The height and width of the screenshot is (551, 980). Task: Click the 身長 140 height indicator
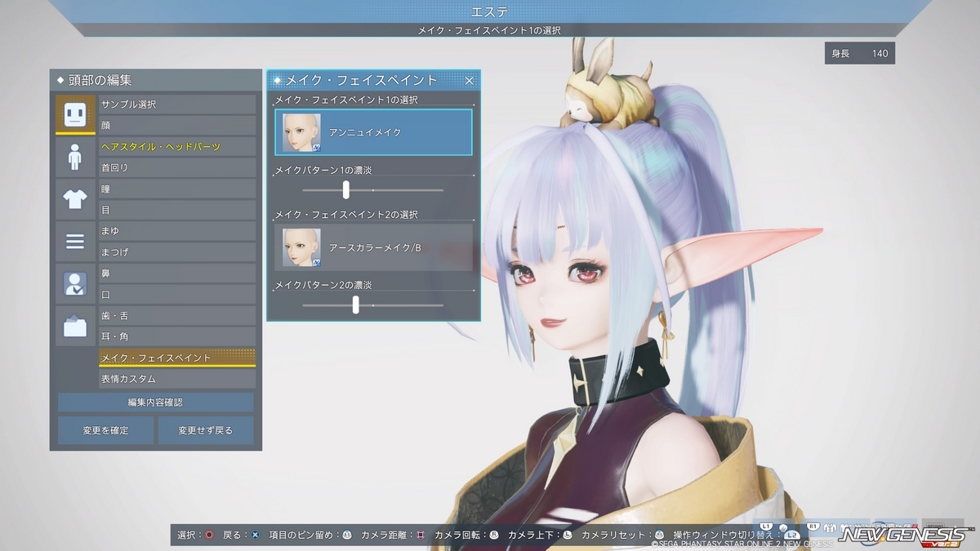[860, 53]
